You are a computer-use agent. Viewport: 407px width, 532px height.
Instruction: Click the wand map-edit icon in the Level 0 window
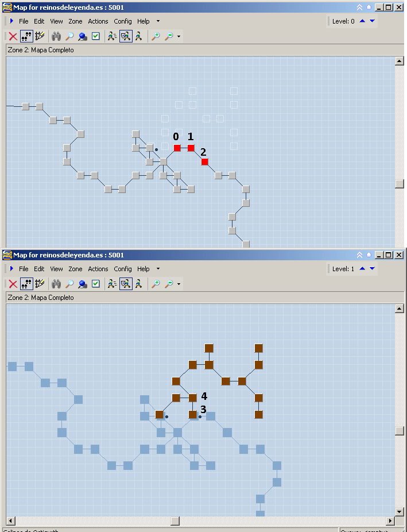coord(40,36)
